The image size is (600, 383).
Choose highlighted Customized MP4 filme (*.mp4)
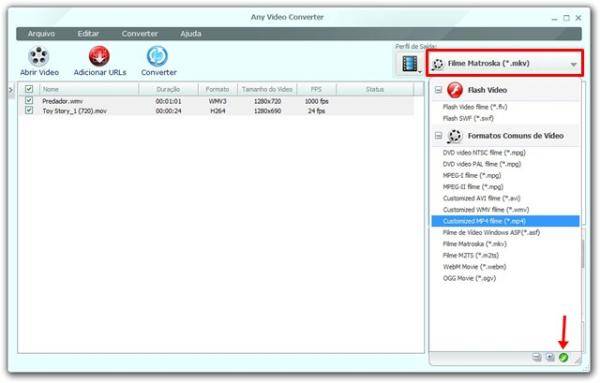[505, 221]
